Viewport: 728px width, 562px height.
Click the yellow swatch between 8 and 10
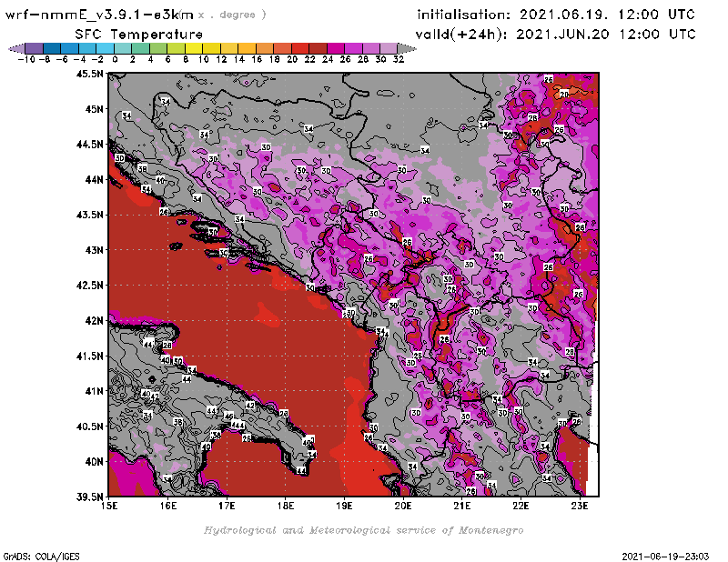(x=195, y=48)
